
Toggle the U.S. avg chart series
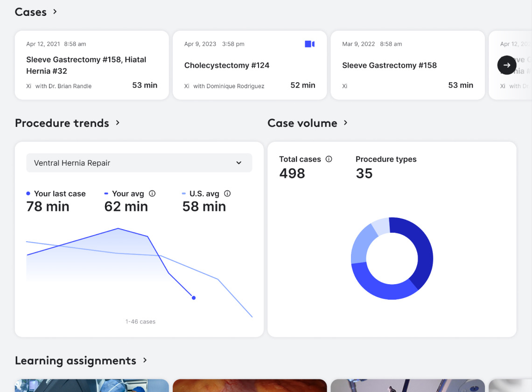click(204, 193)
